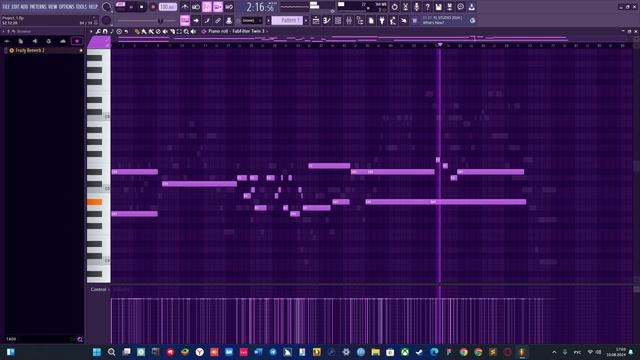This screenshot has width=640, height=360.
Task: Click the main pitch knob
Action: coord(107,20)
